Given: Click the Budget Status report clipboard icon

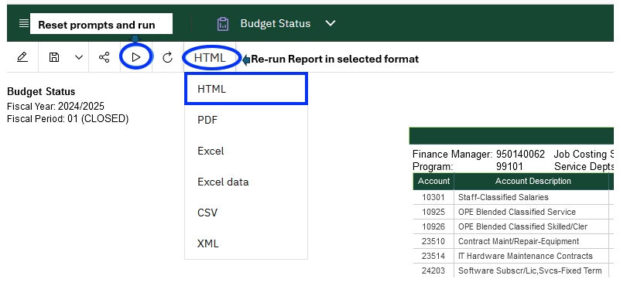Looking at the screenshot, I should click(x=223, y=24).
